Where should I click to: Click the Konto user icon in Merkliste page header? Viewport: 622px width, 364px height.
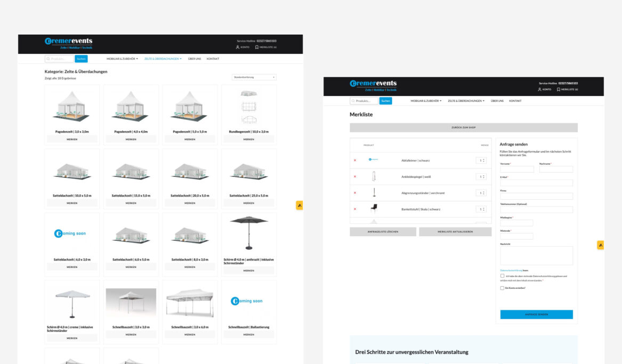[539, 90]
